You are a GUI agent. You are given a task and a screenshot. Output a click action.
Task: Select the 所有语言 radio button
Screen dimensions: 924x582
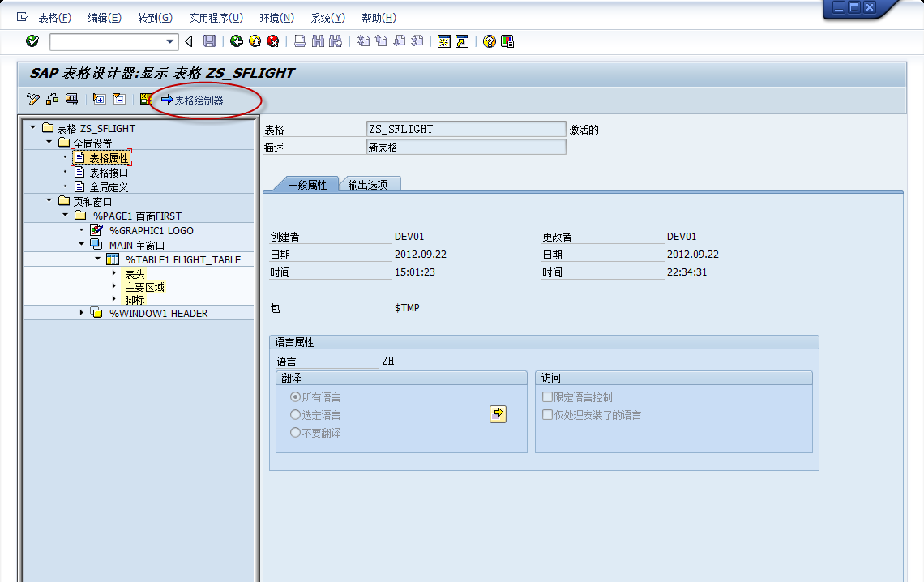(295, 397)
